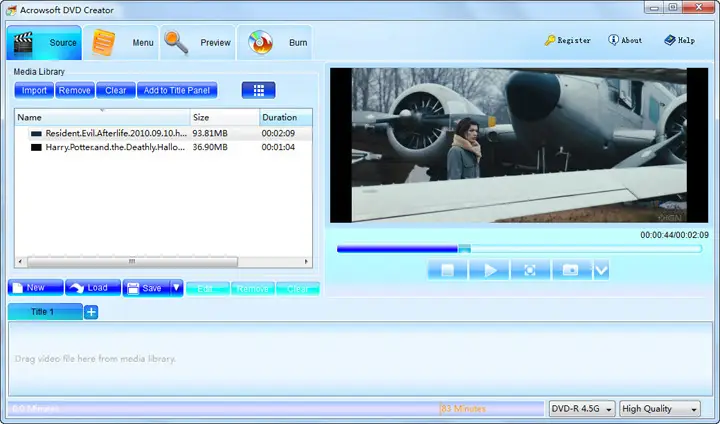Expand the snapshot options dropdown arrow
This screenshot has height=424, width=720.
601,270
